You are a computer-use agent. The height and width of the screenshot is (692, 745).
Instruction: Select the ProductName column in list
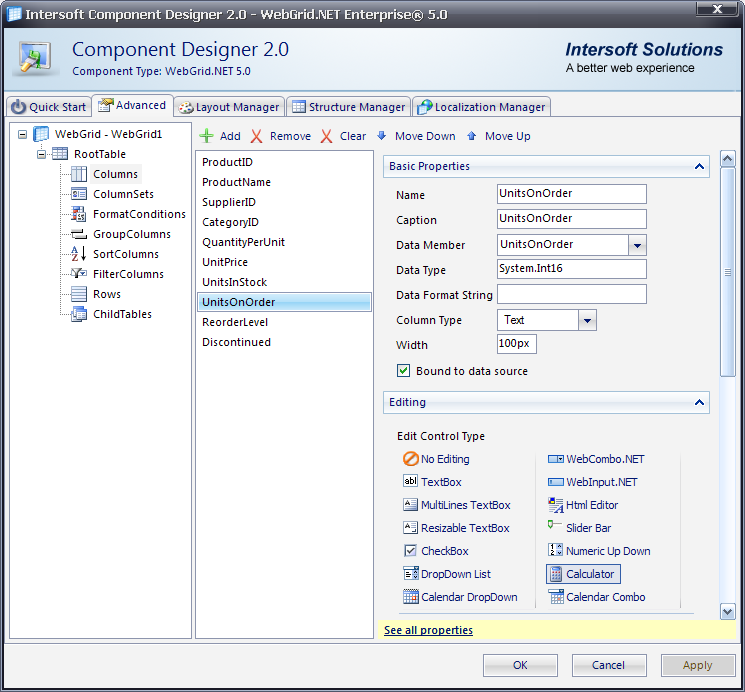click(284, 182)
